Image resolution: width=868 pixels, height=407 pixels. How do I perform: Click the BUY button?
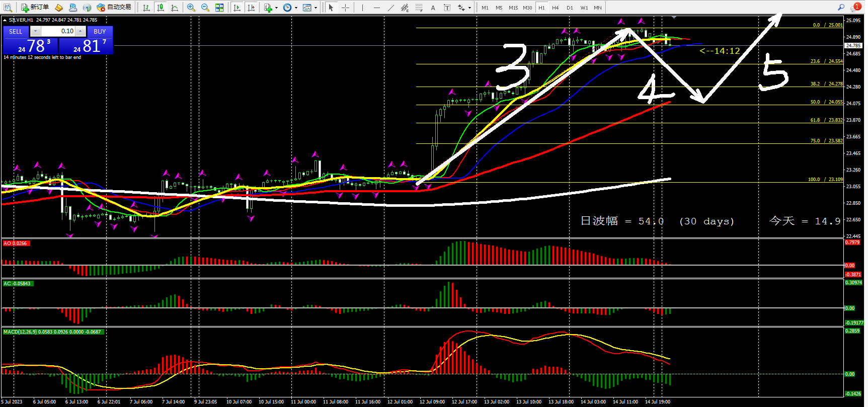pyautogui.click(x=100, y=31)
